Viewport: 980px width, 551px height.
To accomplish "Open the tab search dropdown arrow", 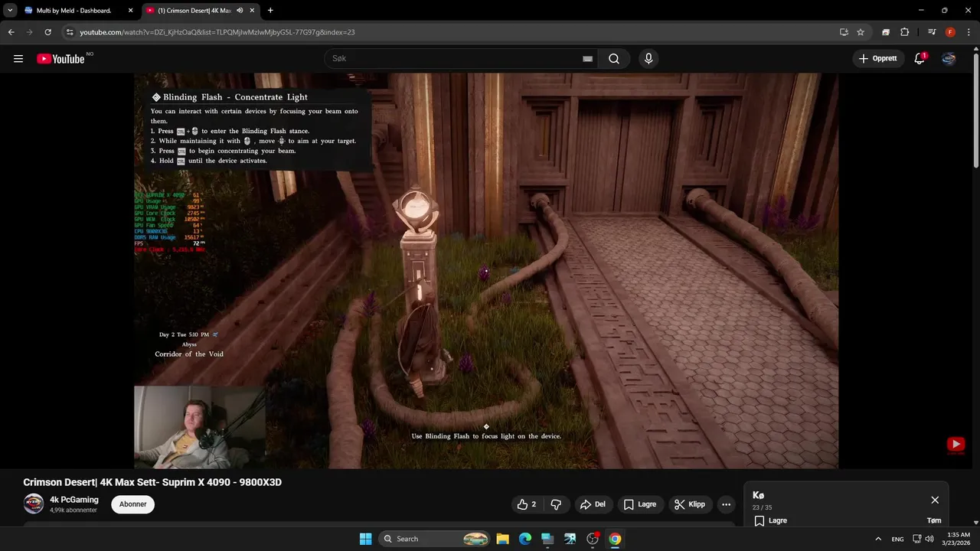I will [x=10, y=11].
